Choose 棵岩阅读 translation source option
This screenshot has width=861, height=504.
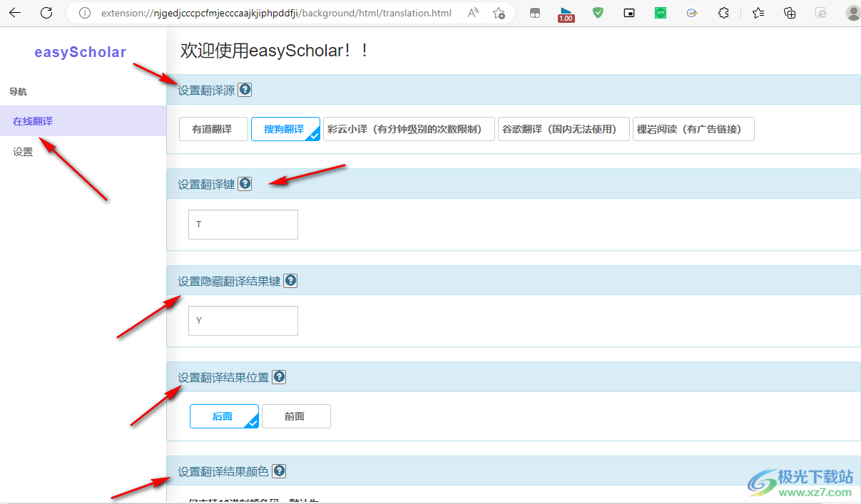click(693, 129)
